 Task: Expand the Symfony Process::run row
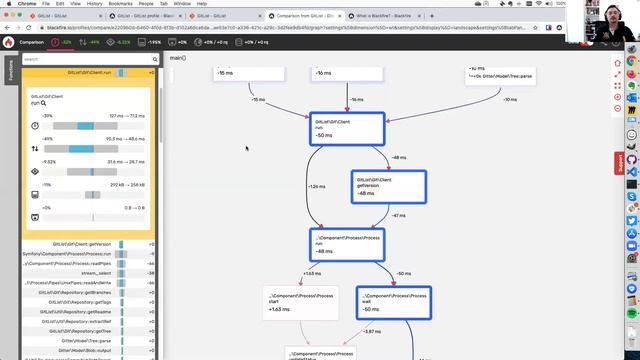pos(89,254)
